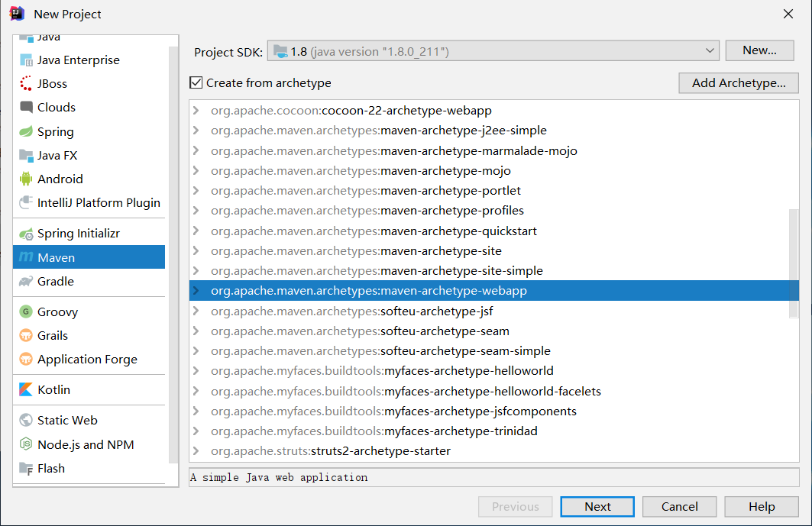Click the Add Archetype... button

coord(739,83)
